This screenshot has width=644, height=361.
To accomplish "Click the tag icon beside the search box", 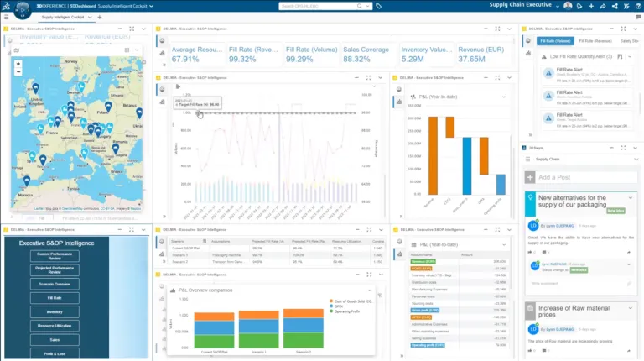I will click(x=379, y=6).
